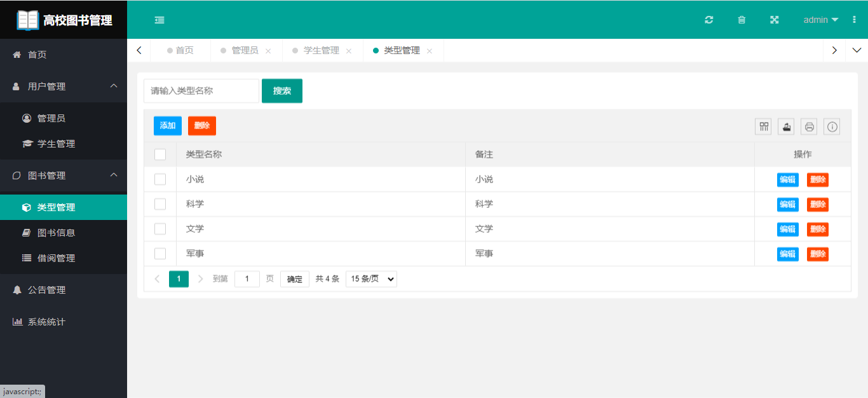Open 公告管理 in the sidebar
The image size is (868, 398).
pos(64,290)
